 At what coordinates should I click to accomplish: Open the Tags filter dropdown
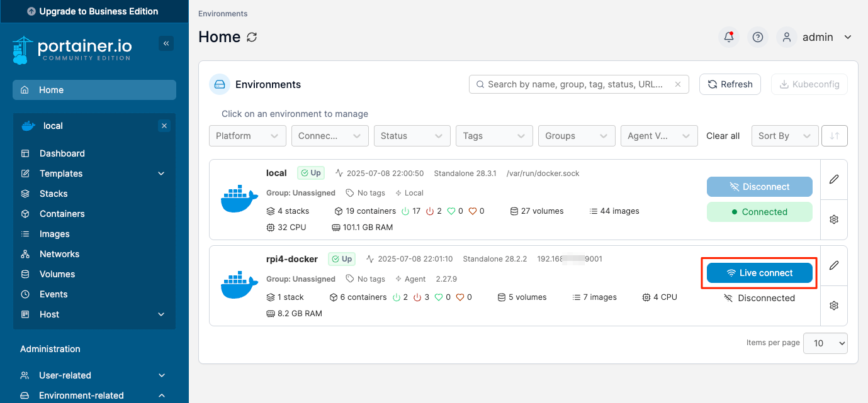(x=495, y=136)
